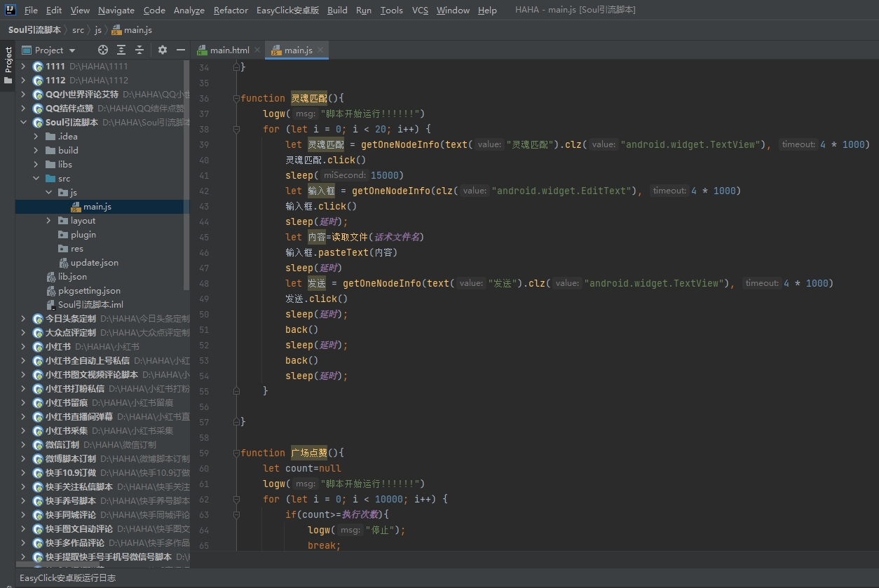
Task: Click the blue src folder icon
Action: (50, 178)
